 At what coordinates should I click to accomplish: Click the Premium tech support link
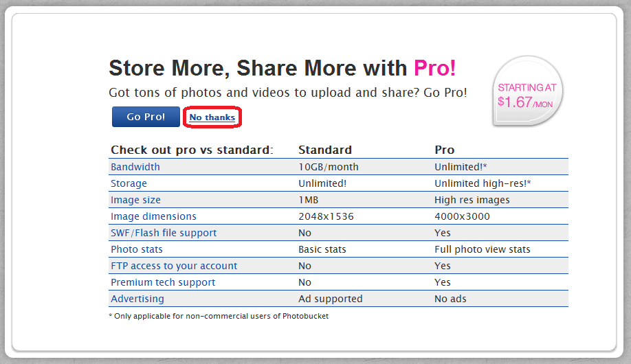coord(163,282)
